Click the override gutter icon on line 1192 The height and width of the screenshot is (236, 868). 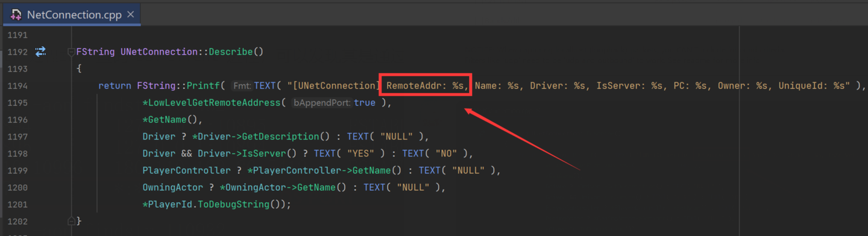[x=40, y=52]
